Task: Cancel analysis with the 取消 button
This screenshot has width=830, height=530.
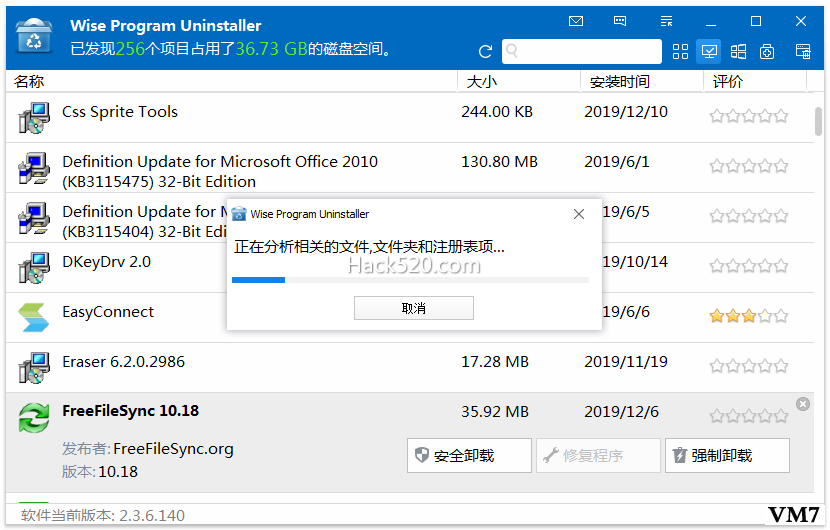Action: [x=413, y=308]
